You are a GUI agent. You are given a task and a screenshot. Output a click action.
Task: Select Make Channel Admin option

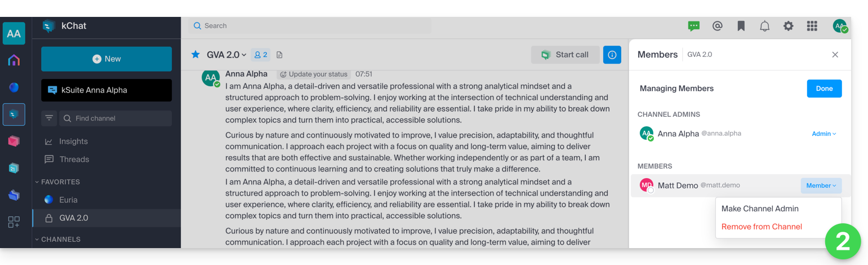click(760, 209)
